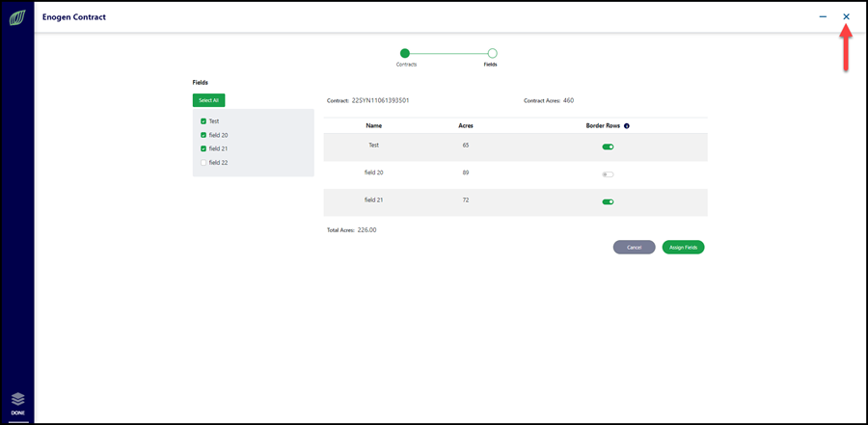
Task: Go to the Contracts step circle
Action: [x=405, y=53]
